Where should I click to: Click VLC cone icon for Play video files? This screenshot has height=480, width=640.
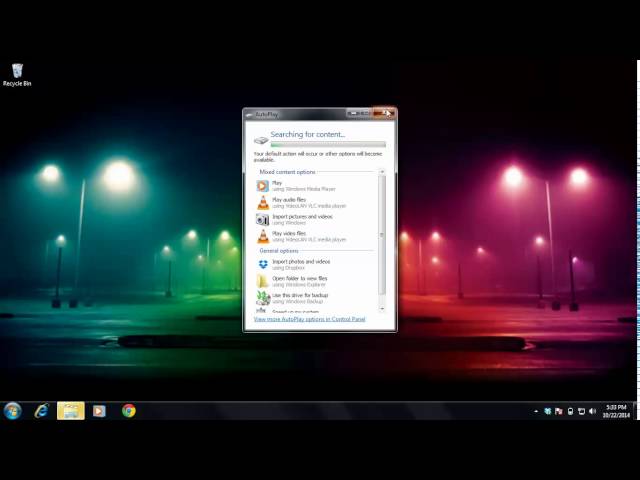(x=263, y=236)
